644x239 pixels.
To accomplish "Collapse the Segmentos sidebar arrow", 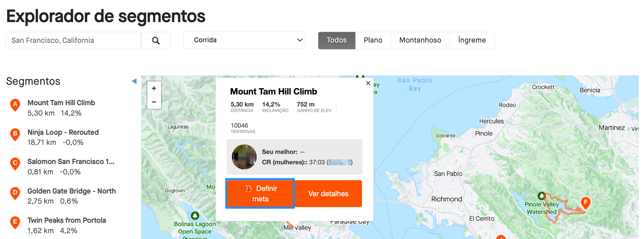I will click(134, 81).
